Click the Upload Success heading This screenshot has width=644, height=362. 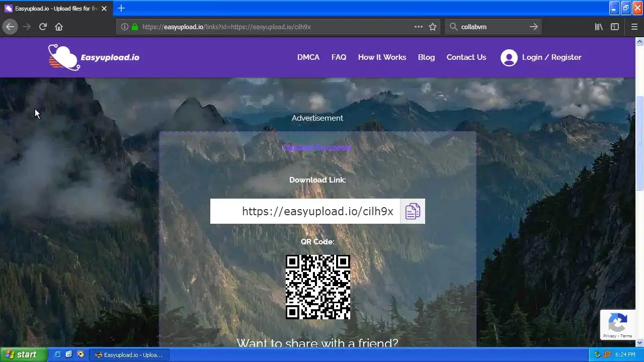point(317,147)
